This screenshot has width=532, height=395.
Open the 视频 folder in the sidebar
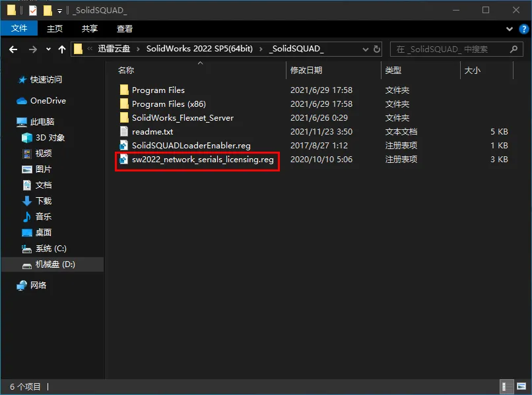44,154
